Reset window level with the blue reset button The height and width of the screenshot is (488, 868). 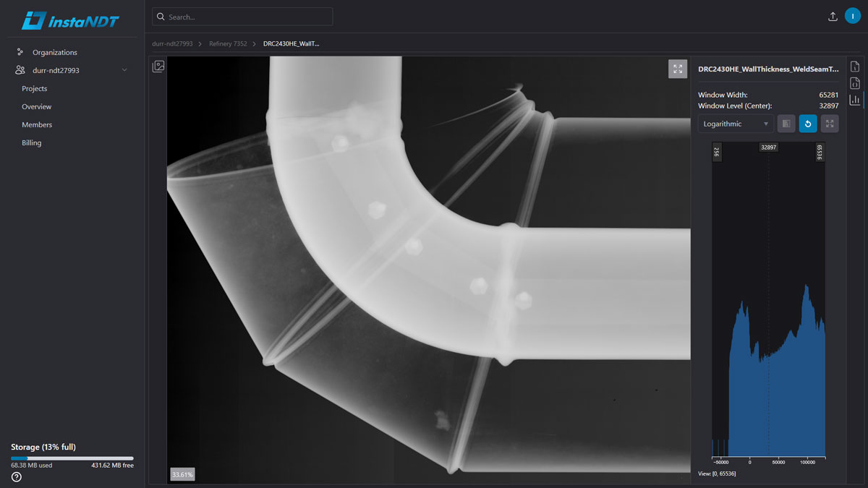point(808,124)
